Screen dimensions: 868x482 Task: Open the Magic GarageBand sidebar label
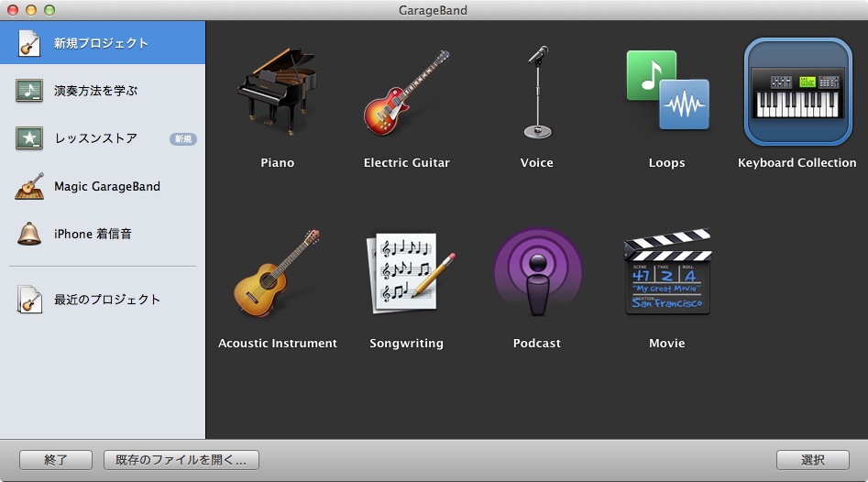click(x=107, y=187)
